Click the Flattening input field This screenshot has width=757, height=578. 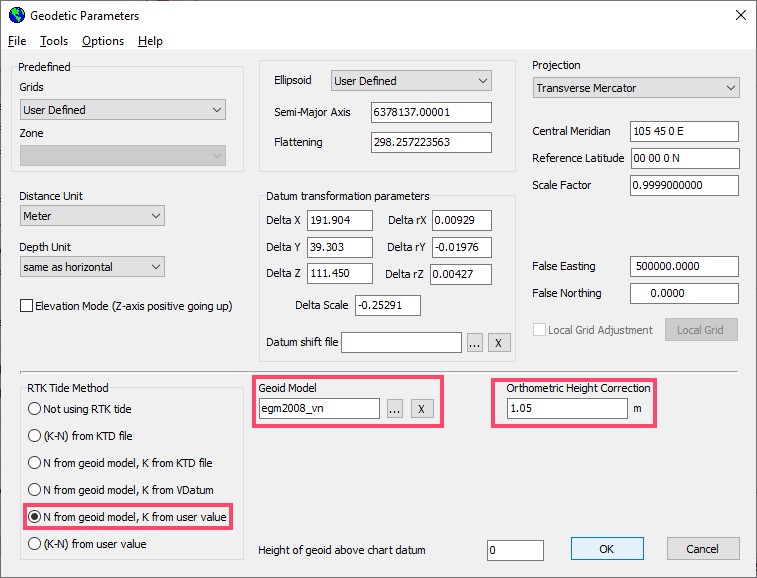click(431, 142)
